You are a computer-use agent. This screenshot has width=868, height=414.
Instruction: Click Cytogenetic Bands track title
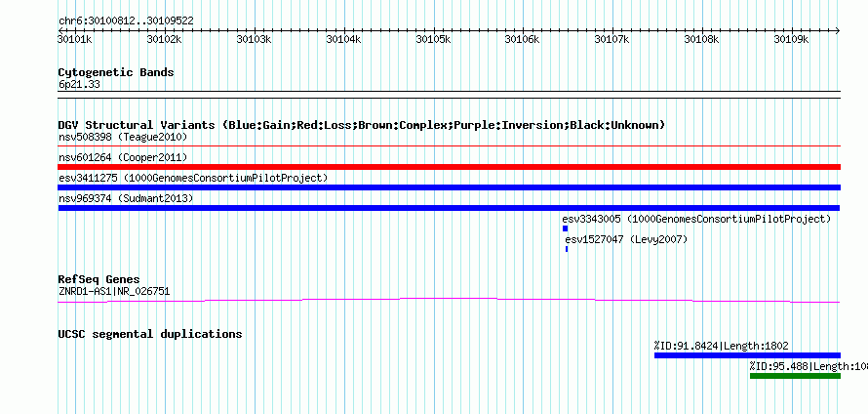116,72
